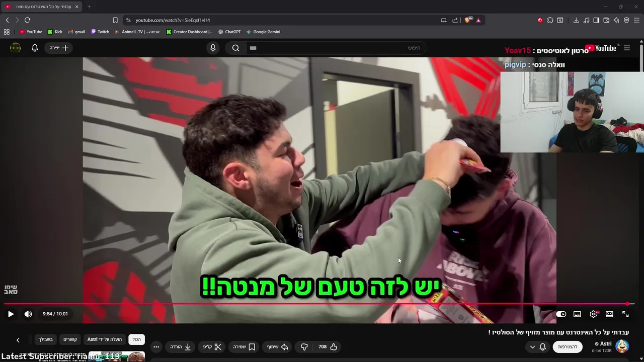This screenshot has width=644, height=362.
Task: Open the Google Gemini bookmark
Action: [263, 32]
